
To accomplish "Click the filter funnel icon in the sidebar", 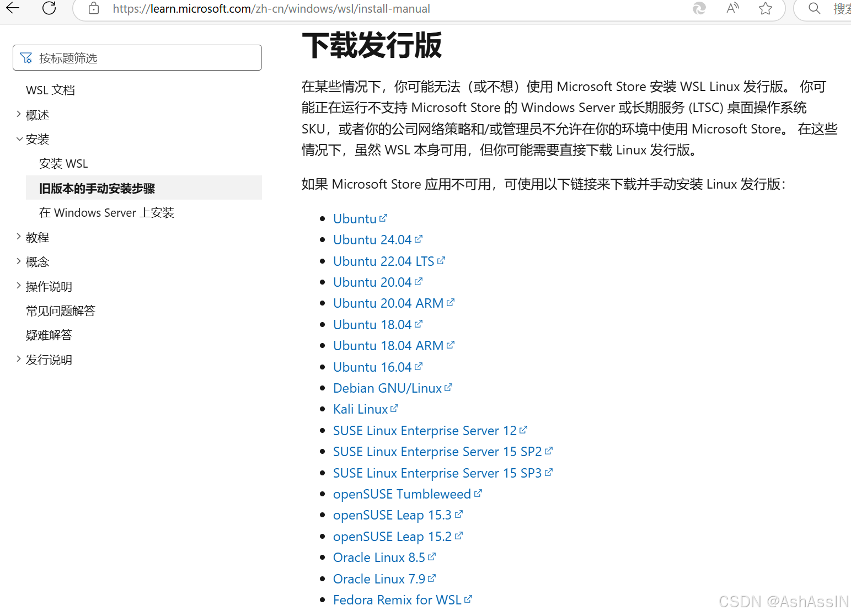I will 26,57.
